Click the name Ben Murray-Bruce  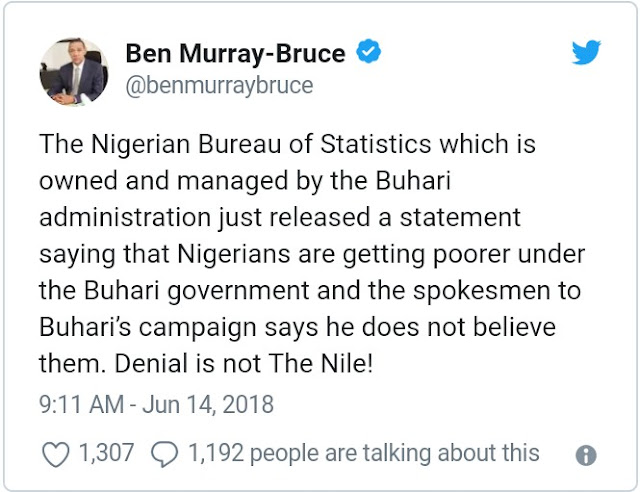pos(236,53)
